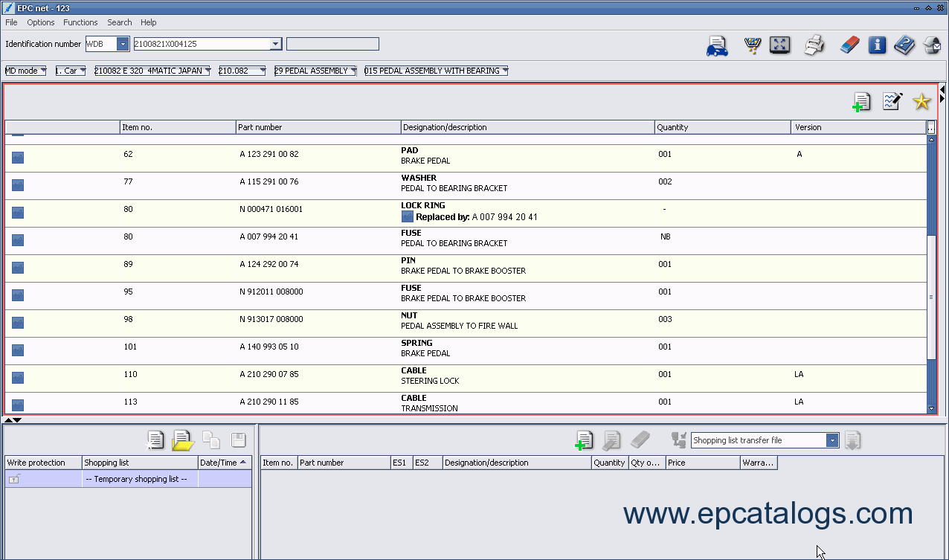Image resolution: width=949 pixels, height=560 pixels.
Task: Activate the full screen view icon
Action: pos(779,45)
